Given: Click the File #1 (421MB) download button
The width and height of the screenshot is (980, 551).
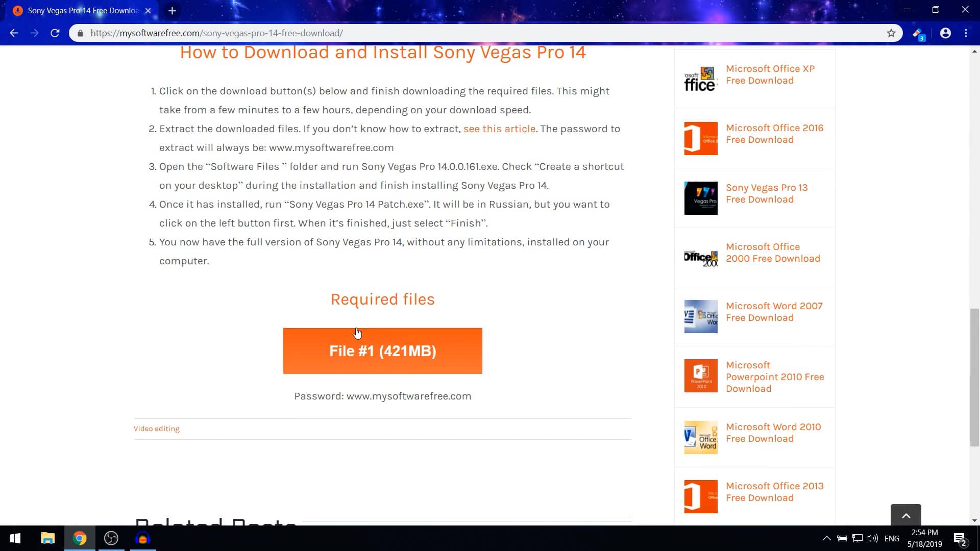Looking at the screenshot, I should pos(383,350).
